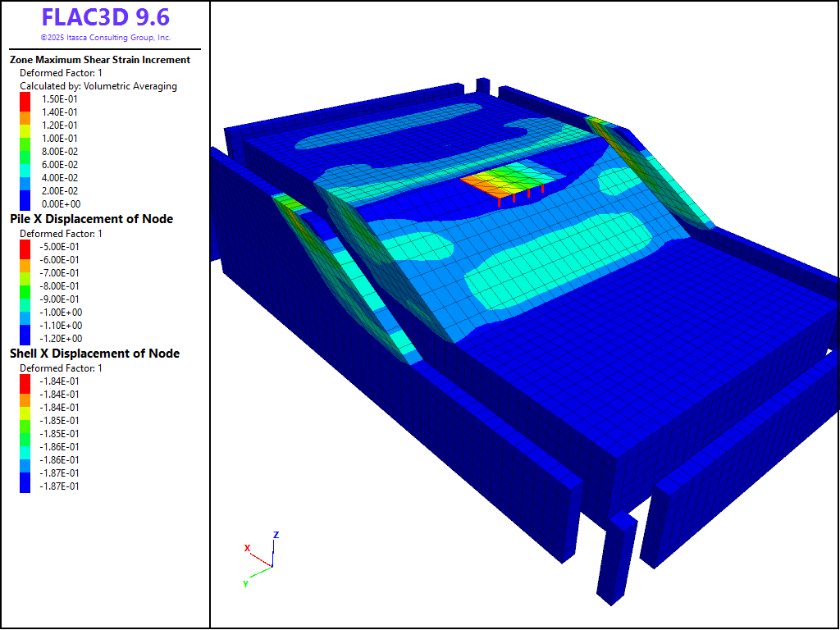840x630 pixels.
Task: Pick the blue -1.20E+00 pile displacement swatch
Action: click(x=25, y=336)
